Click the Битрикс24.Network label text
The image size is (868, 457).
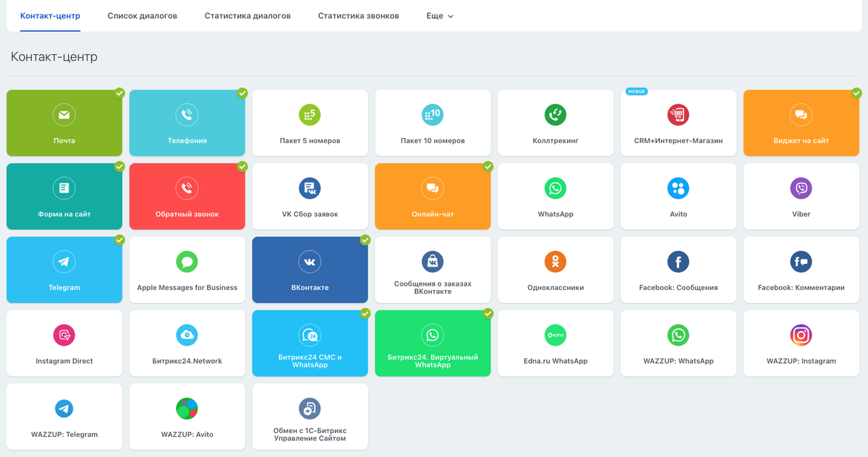187,361
